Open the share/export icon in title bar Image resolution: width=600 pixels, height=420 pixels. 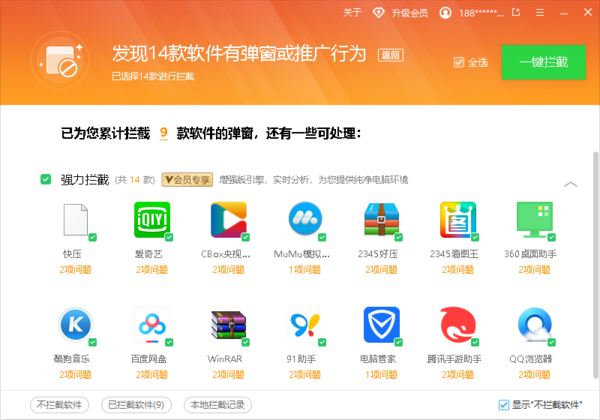tap(516, 12)
